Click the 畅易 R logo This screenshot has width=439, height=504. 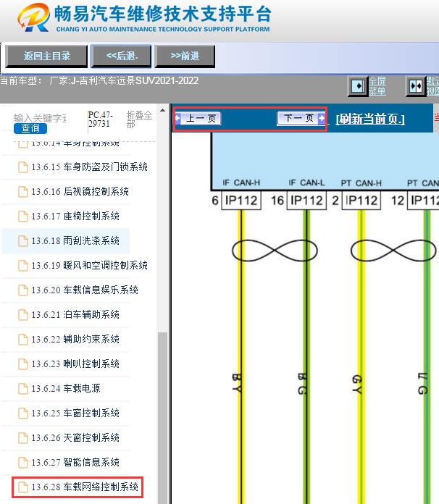point(34,17)
